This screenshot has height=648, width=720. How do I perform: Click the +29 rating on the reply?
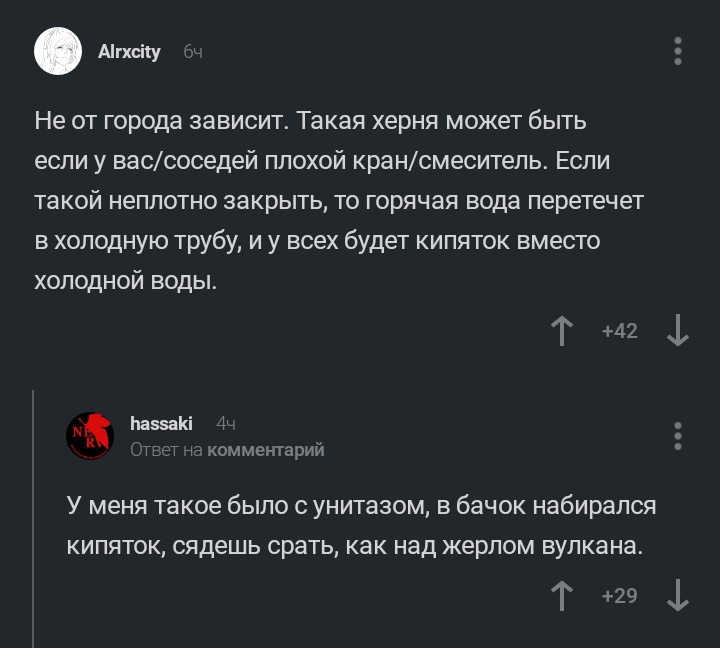pyautogui.click(x=620, y=596)
